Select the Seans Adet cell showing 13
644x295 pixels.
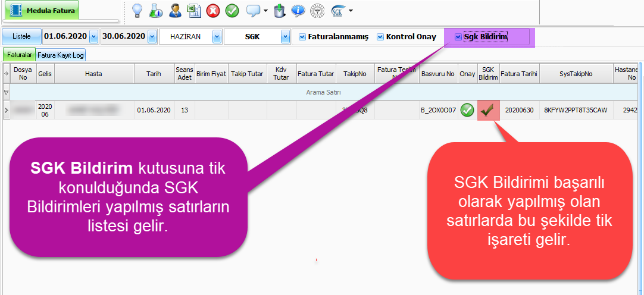click(185, 110)
